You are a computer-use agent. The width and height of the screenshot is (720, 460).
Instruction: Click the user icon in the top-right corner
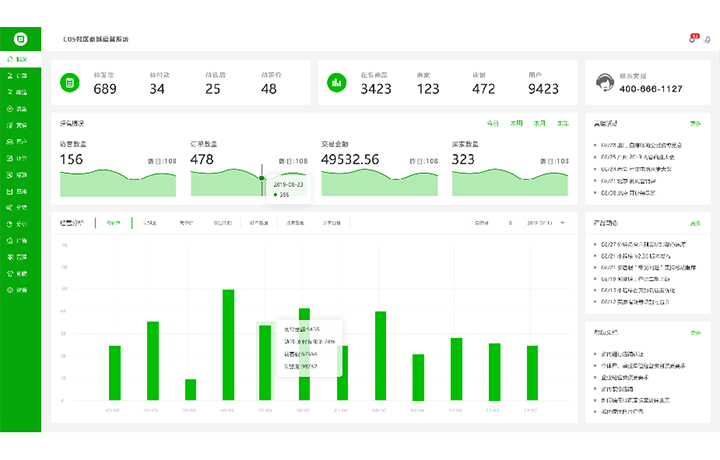pyautogui.click(x=706, y=38)
